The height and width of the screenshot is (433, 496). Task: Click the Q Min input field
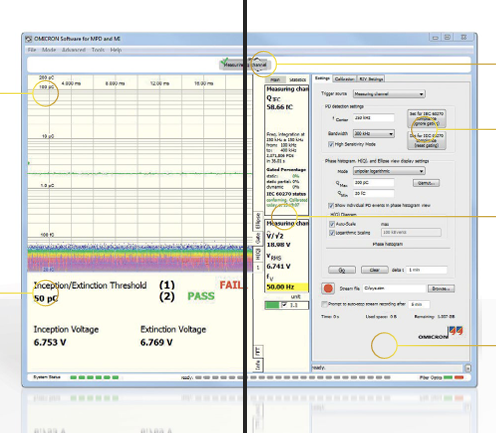tap(374, 193)
